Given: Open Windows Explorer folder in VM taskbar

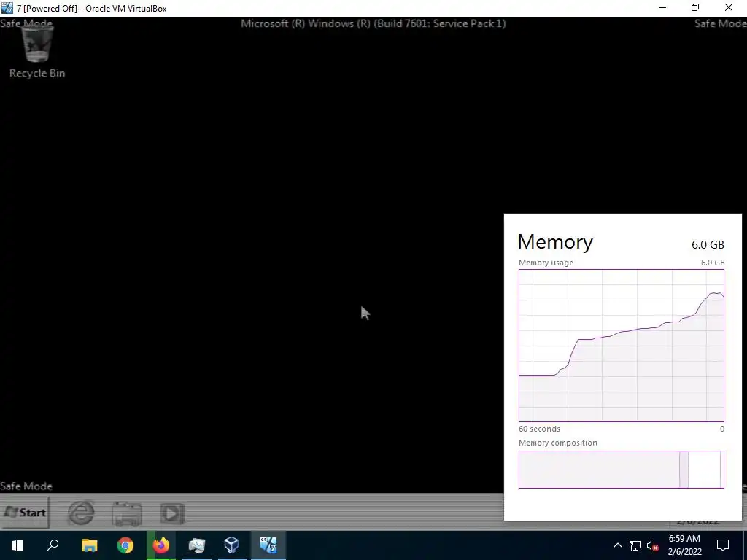Looking at the screenshot, I should (x=127, y=513).
